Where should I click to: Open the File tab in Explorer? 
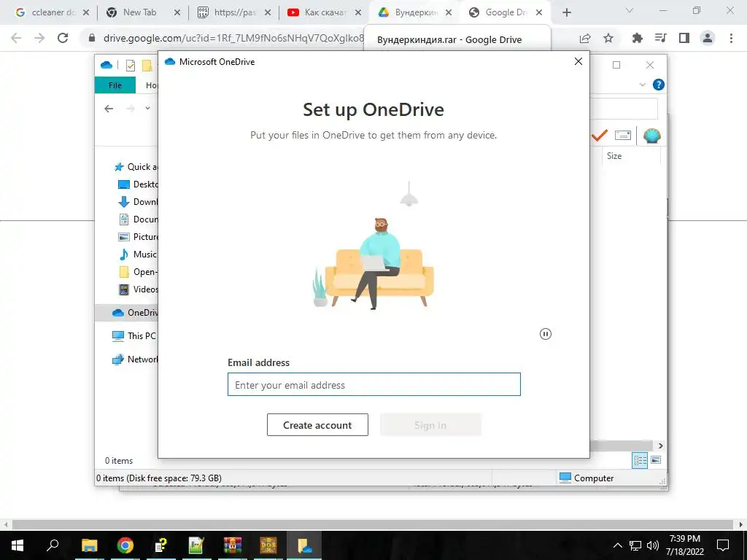115,85
